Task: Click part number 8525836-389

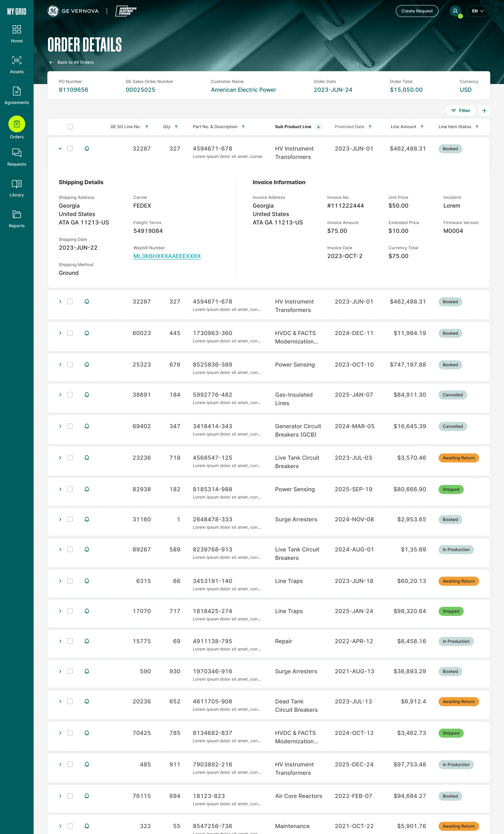Action: click(212, 365)
